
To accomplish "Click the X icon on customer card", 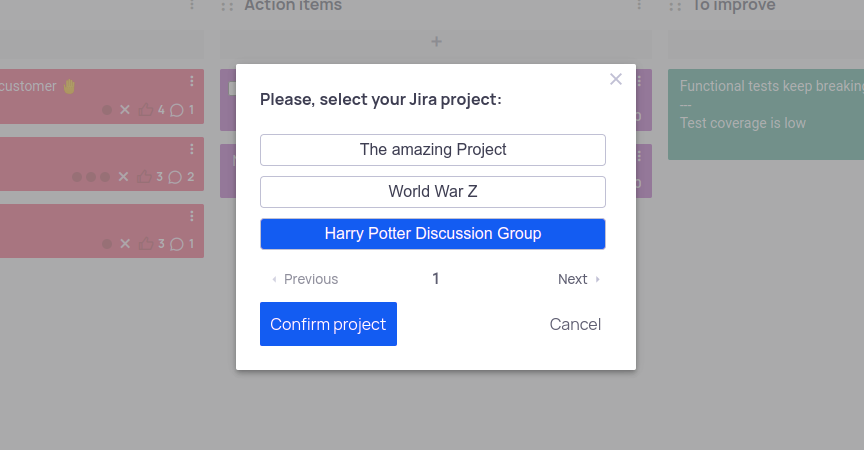I will click(125, 110).
